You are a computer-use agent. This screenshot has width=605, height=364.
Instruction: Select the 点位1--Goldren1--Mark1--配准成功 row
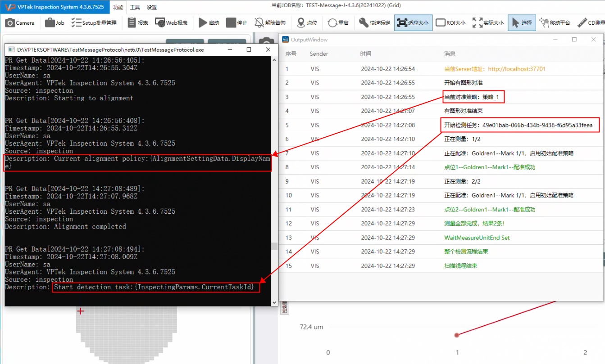[441, 167]
